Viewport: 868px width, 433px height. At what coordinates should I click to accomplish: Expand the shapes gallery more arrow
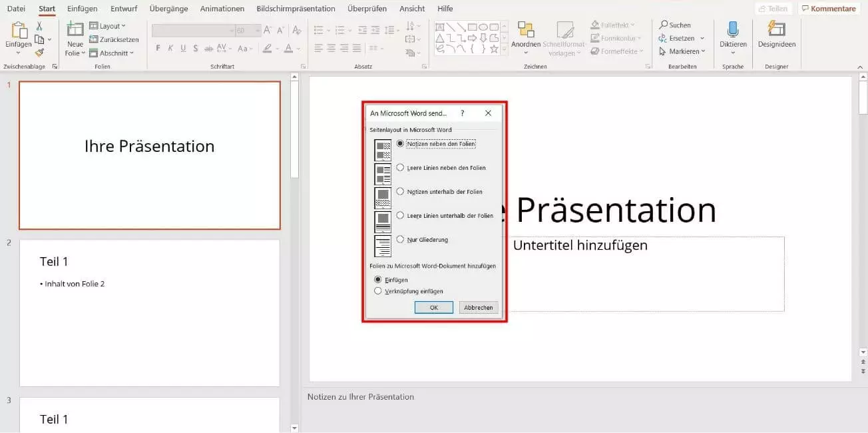tap(505, 51)
